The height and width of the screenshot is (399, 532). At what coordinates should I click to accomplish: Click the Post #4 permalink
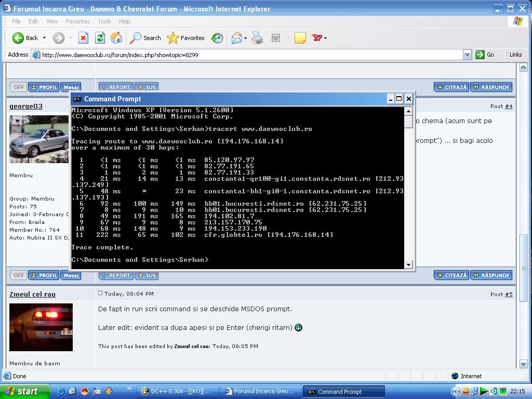(x=509, y=106)
